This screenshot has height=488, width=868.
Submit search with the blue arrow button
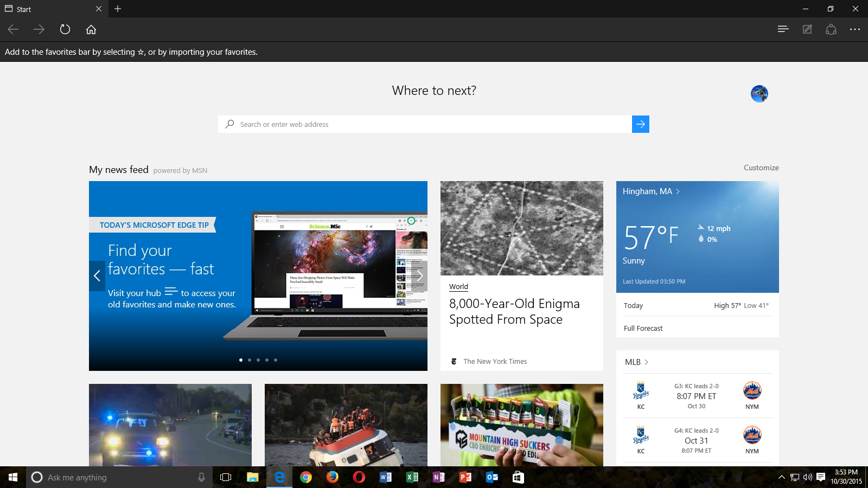tap(641, 124)
